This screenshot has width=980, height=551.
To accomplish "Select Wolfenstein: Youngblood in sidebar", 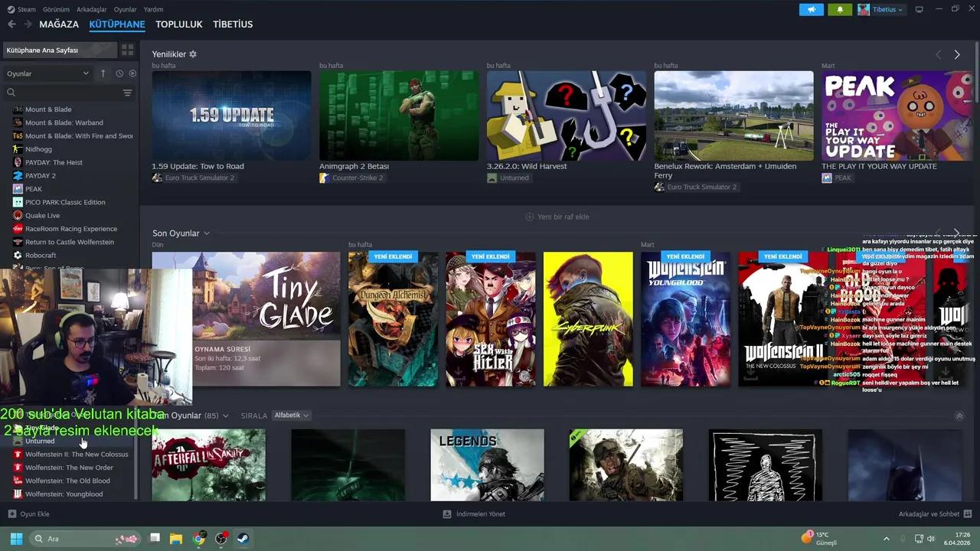I will pyautogui.click(x=64, y=494).
